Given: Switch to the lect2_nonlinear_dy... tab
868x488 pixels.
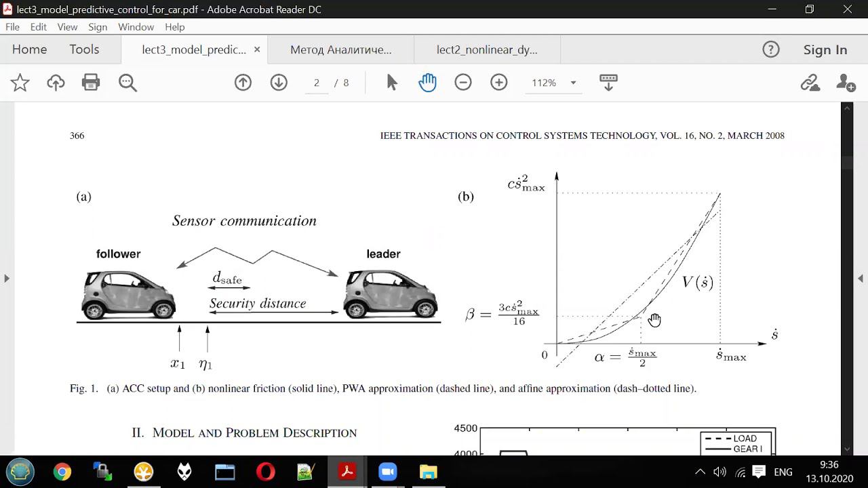Looking at the screenshot, I should pos(487,49).
